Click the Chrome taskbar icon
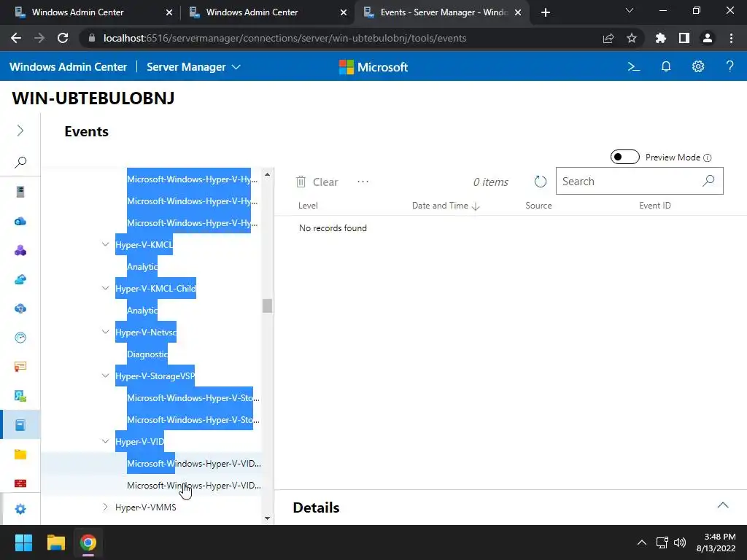Image resolution: width=747 pixels, height=560 pixels. tap(88, 542)
